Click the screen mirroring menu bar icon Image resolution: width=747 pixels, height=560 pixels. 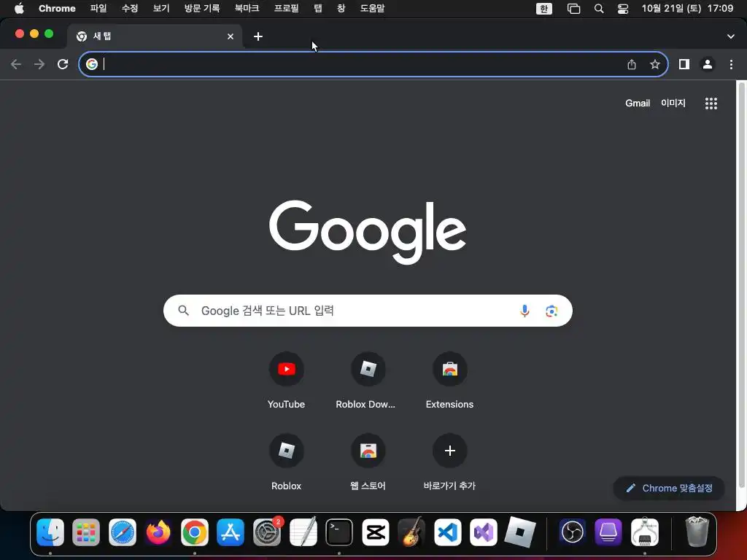(573, 9)
